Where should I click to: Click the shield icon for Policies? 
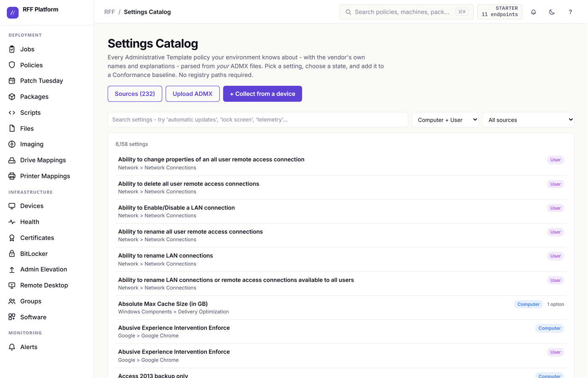(12, 65)
